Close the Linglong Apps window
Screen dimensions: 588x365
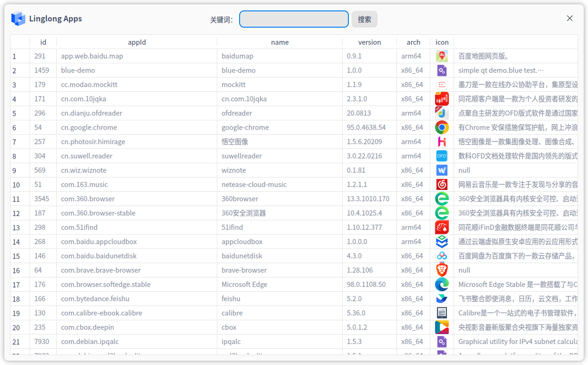pos(569,19)
